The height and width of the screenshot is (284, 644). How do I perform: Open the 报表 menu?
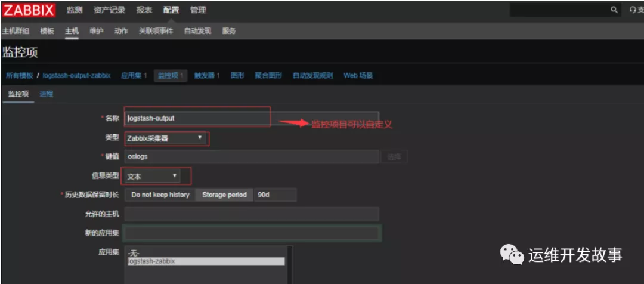[144, 10]
